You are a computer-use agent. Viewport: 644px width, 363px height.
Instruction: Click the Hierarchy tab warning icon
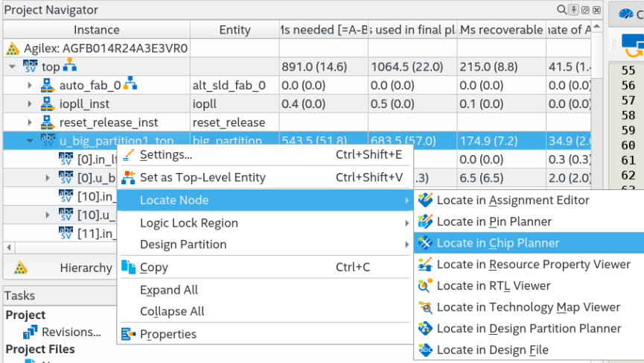[20, 268]
